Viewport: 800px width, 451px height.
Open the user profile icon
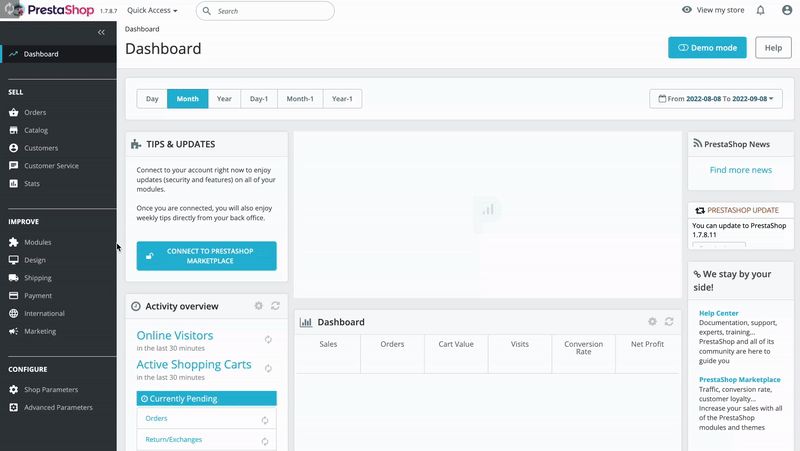tap(787, 10)
